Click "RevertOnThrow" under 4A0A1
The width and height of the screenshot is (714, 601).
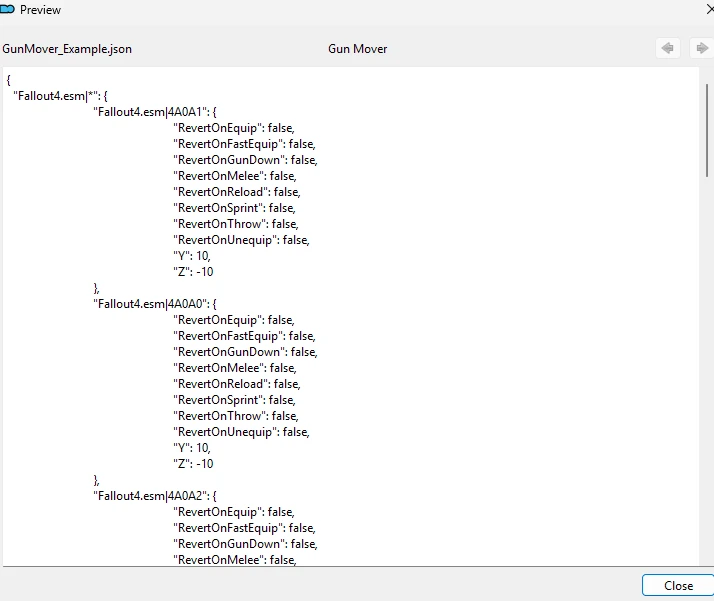pyautogui.click(x=235, y=224)
